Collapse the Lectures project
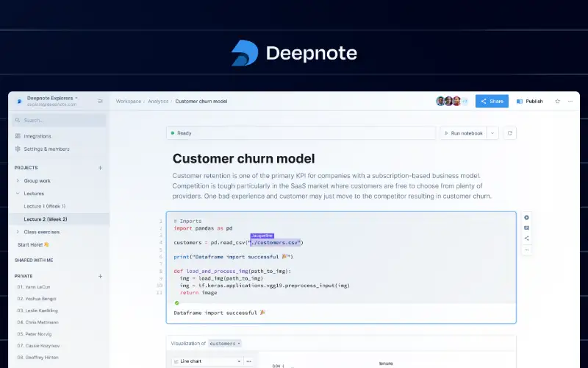 tap(18, 194)
